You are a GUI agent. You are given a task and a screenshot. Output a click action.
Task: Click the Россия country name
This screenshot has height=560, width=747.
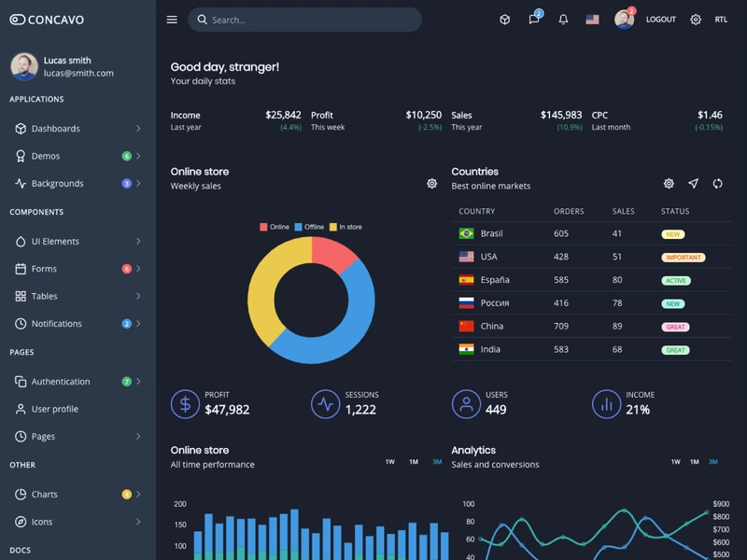[x=495, y=302]
